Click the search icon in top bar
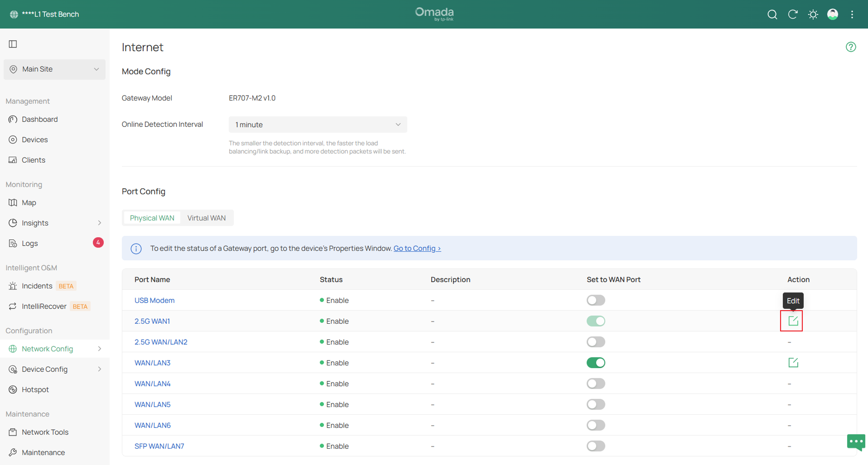The height and width of the screenshot is (465, 868). (772, 14)
